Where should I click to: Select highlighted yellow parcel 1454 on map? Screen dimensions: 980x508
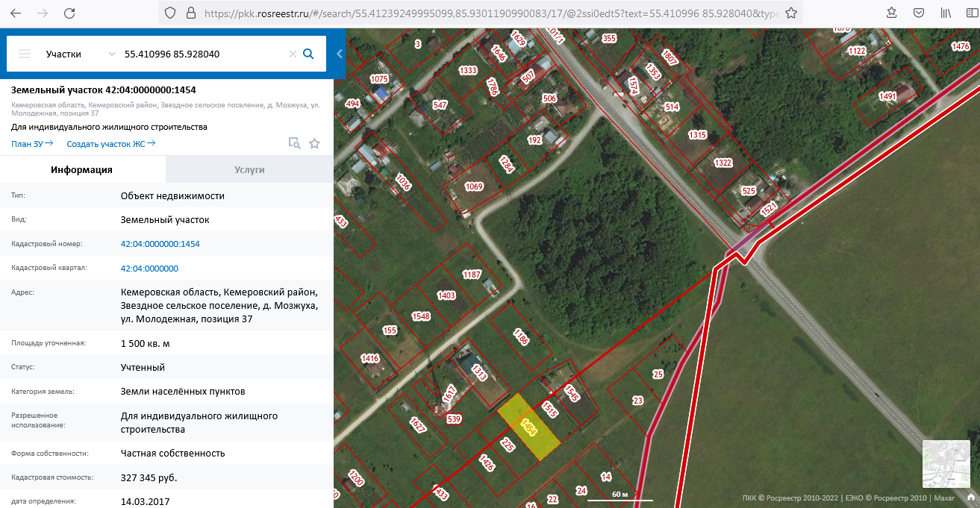pos(528,427)
